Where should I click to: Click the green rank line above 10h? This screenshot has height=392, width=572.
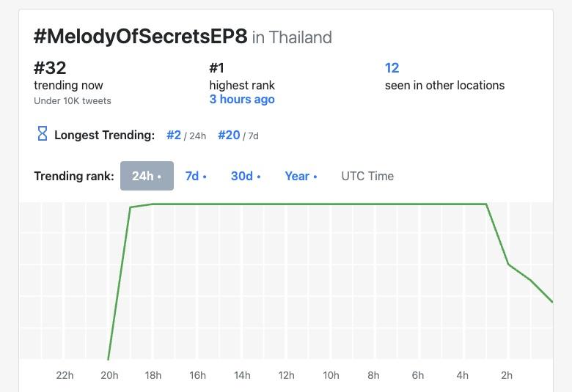tap(330, 204)
